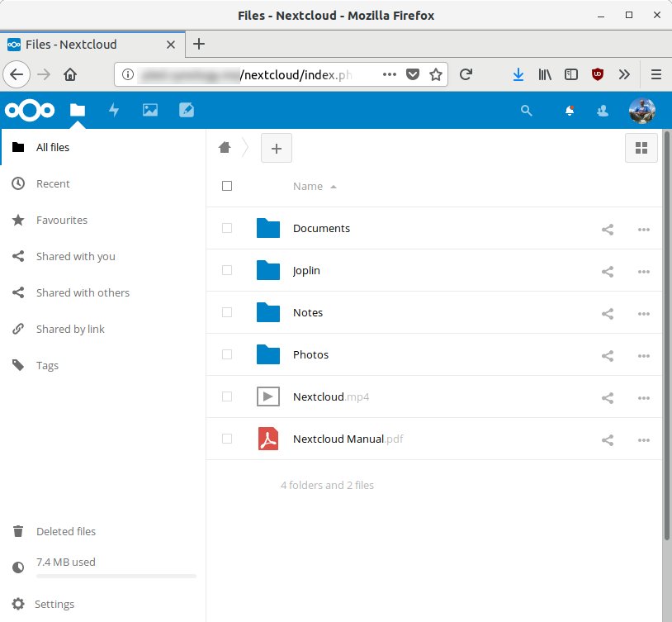Click the Nextcloud logo

(x=30, y=110)
